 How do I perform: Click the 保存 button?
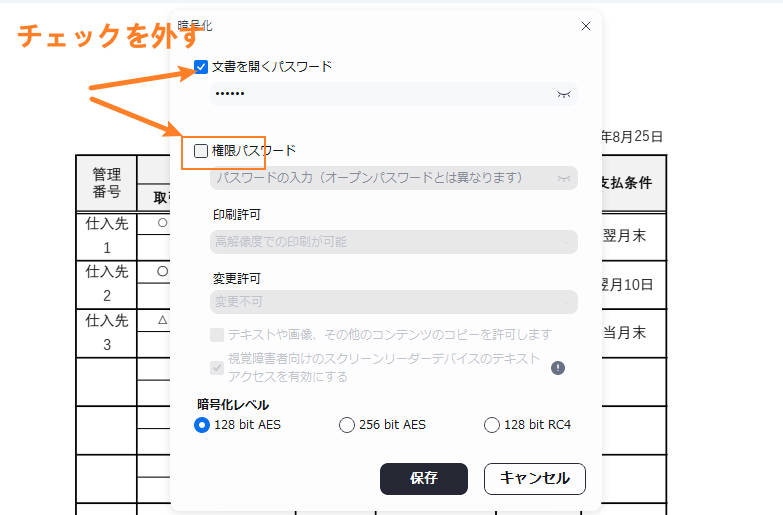(424, 479)
